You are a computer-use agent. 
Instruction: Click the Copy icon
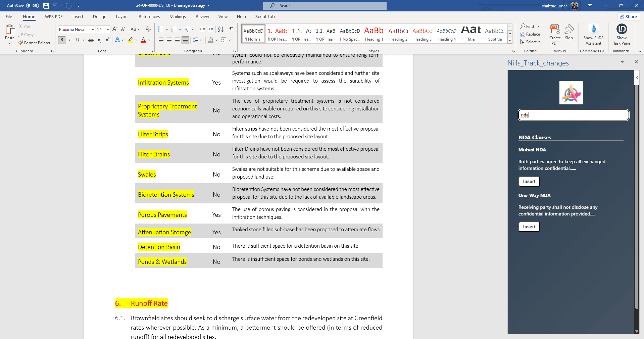[20, 35]
